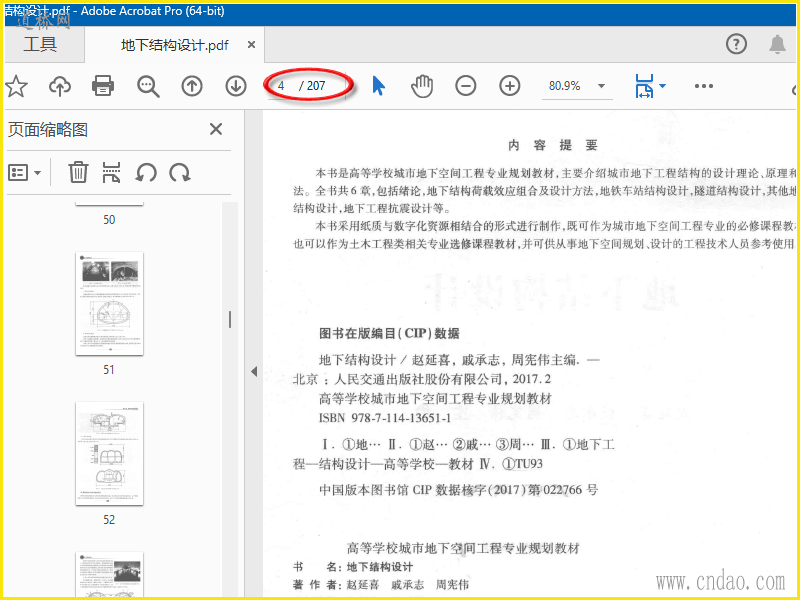The width and height of the screenshot is (800, 600).
Task: Select page 52 thumbnail
Action: pyautogui.click(x=109, y=454)
